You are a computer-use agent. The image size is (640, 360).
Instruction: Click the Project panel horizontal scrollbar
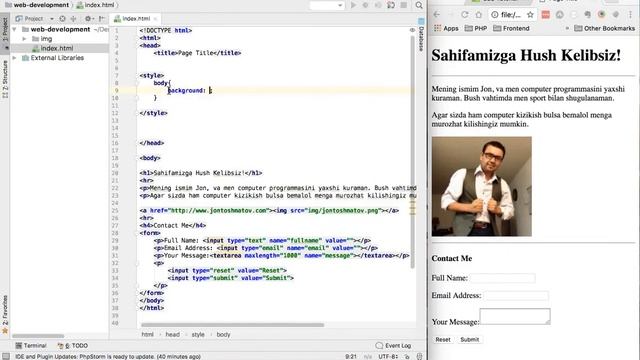(38, 336)
